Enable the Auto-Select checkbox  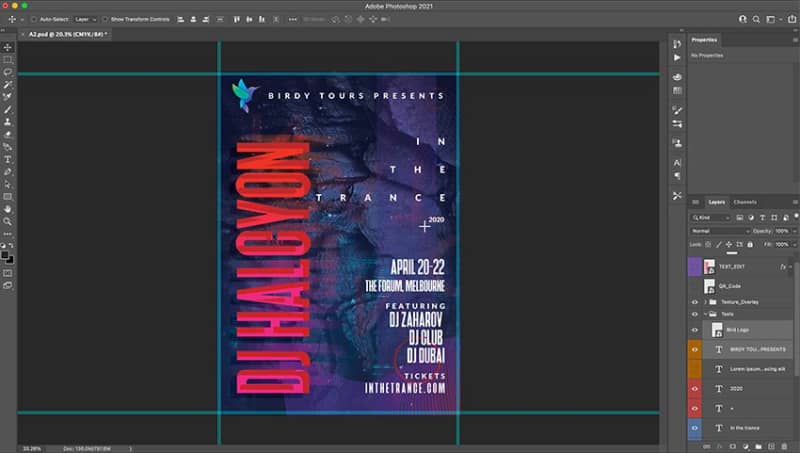point(34,19)
